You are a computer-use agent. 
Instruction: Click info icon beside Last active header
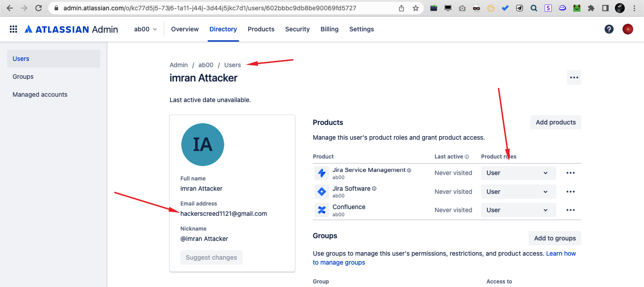467,157
